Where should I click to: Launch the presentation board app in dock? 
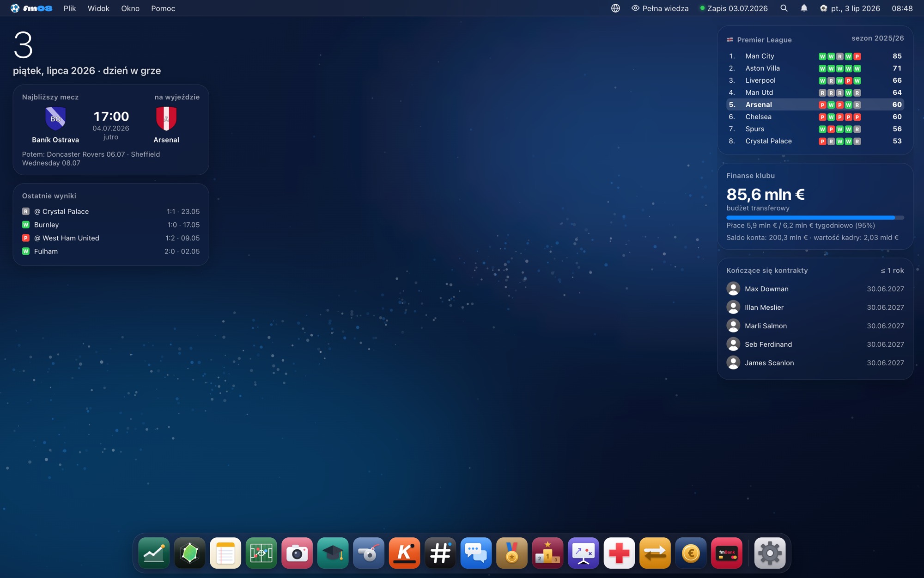tap(584, 553)
